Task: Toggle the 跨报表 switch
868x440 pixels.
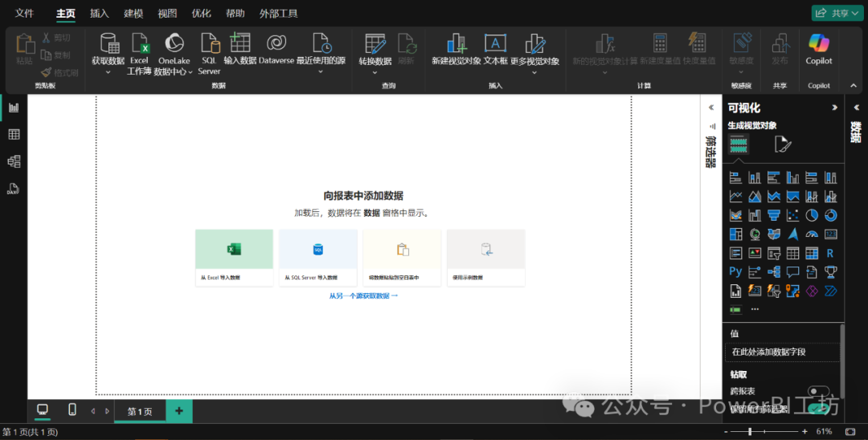Action: tap(818, 391)
